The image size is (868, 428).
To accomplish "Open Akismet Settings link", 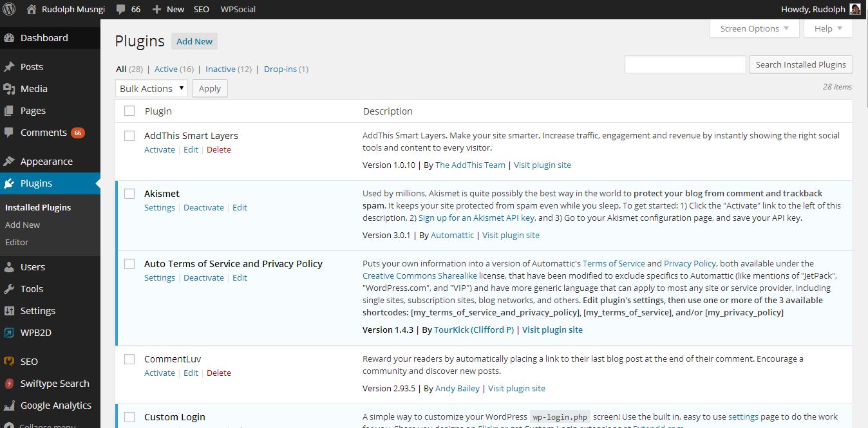I will pos(160,207).
